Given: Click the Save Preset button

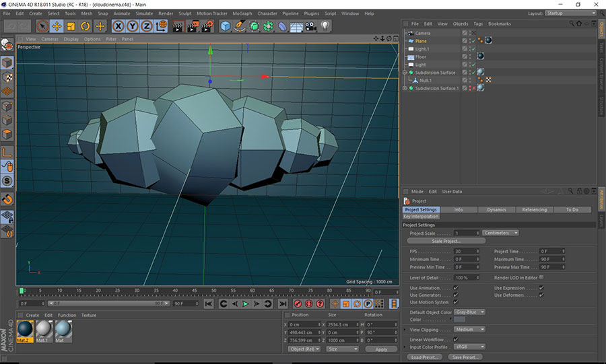Looking at the screenshot, I should coord(465,357).
